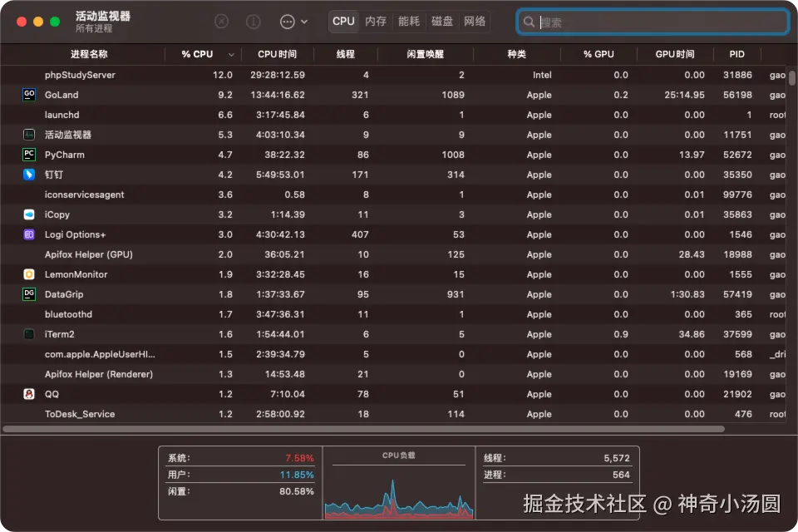The width and height of the screenshot is (798, 532).
Task: Switch to the 内存 tab
Action: click(x=376, y=22)
